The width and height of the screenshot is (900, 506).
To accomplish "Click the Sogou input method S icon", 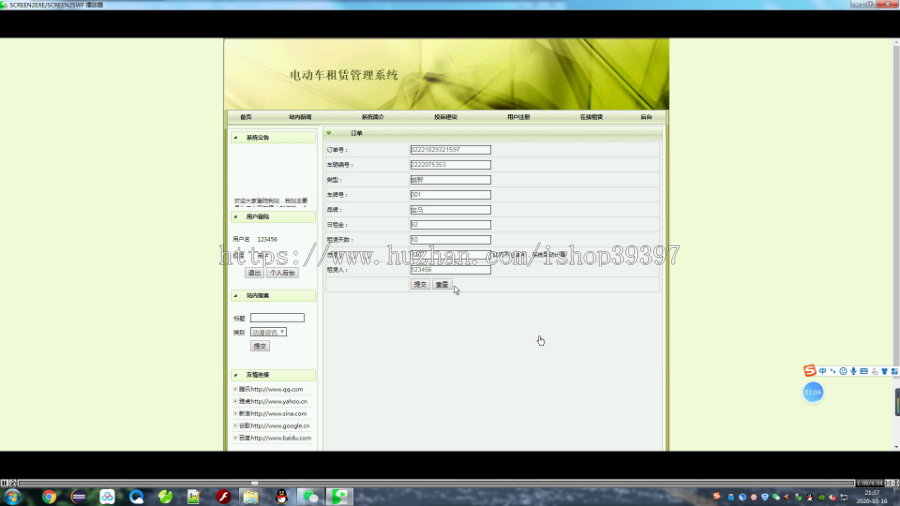I will [809, 371].
